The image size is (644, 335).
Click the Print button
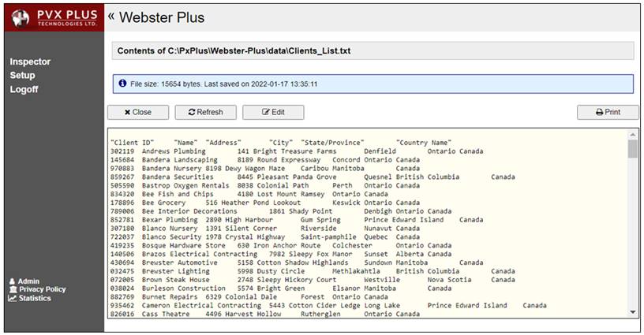[608, 113]
